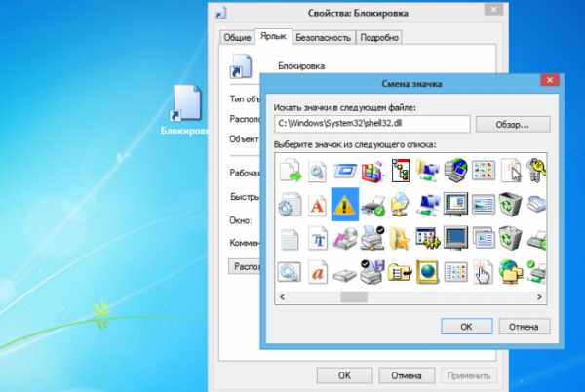This screenshot has width=585, height=392.
Task: Select the italic red letter a font icon
Action: 318,272
